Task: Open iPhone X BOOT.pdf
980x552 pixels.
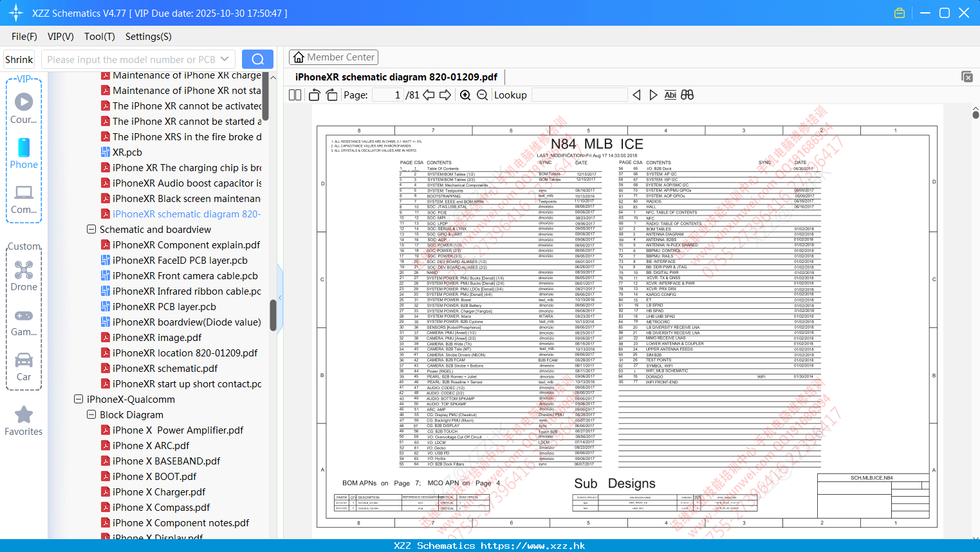Action: click(149, 477)
